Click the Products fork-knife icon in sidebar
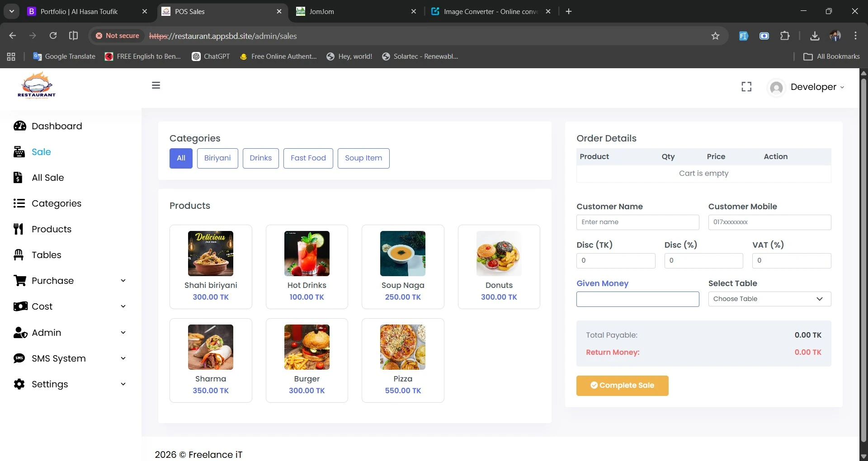Screen dimensions: 868x461 coord(19,229)
